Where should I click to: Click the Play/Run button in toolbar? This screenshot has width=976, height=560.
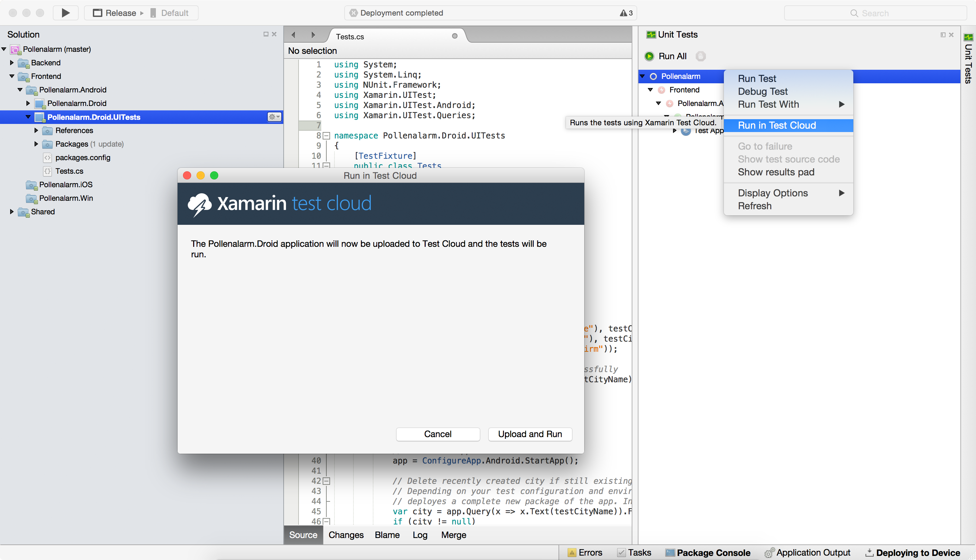click(65, 13)
